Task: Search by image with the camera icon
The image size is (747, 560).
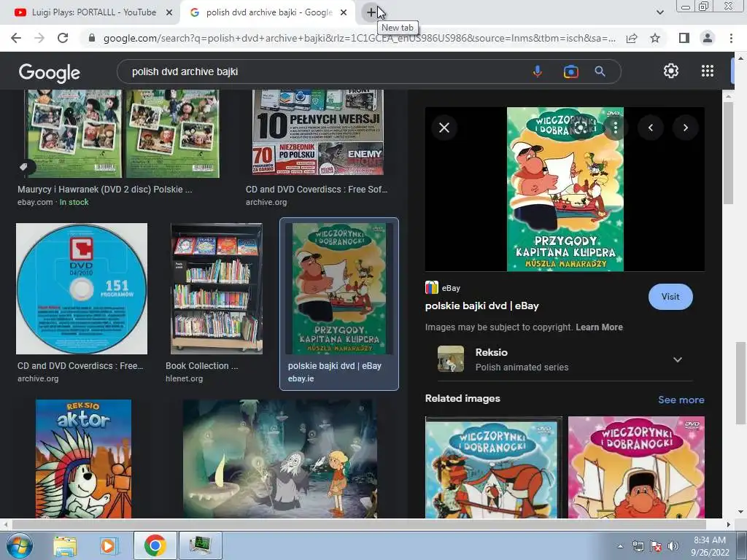Action: (x=570, y=71)
